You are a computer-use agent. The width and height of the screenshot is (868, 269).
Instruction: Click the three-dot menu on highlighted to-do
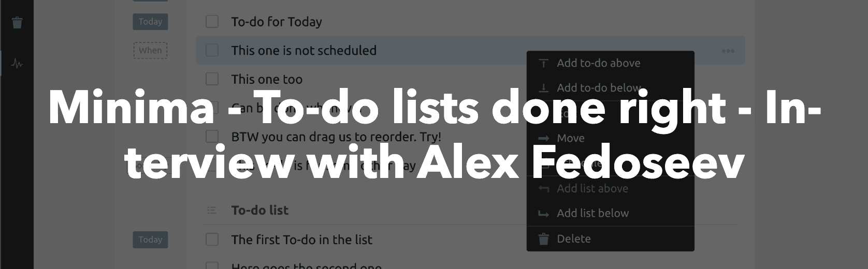click(x=728, y=51)
